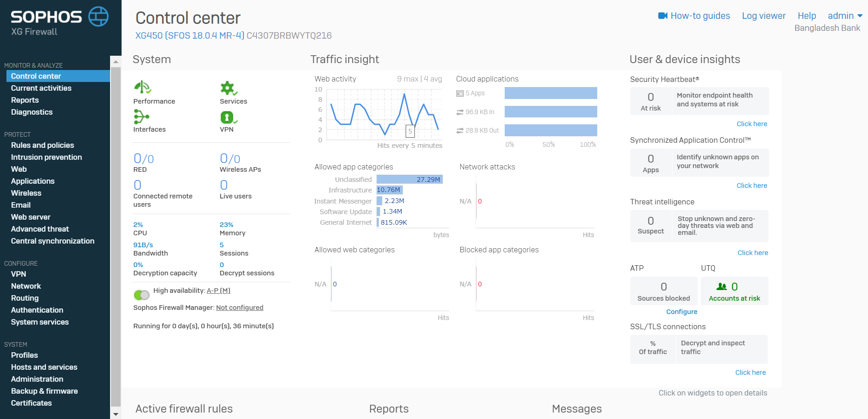The width and height of the screenshot is (868, 419).
Task: Open the Performance status icon
Action: click(142, 87)
